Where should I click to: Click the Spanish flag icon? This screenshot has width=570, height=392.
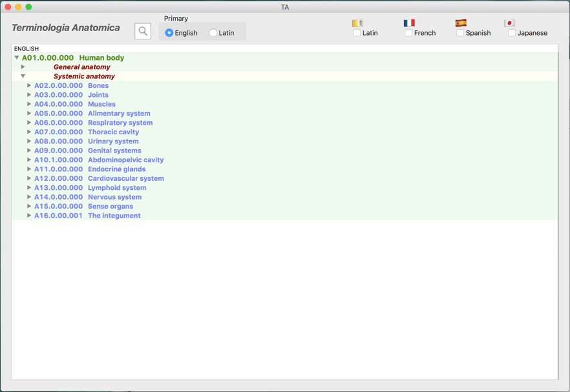(x=461, y=23)
